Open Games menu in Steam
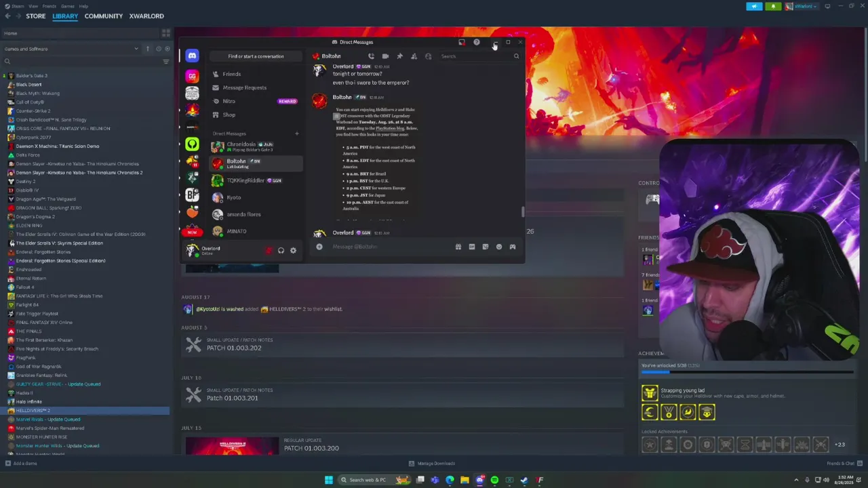 click(68, 6)
